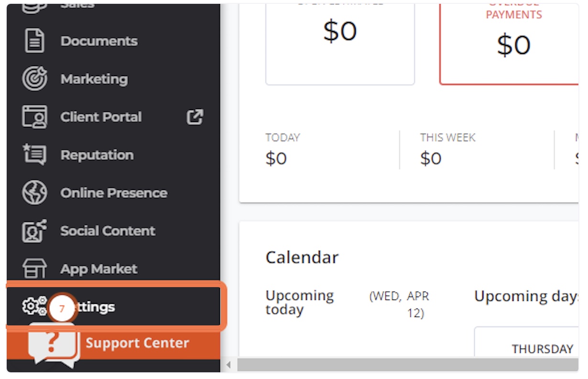Click the App Market storefront icon

(34, 268)
